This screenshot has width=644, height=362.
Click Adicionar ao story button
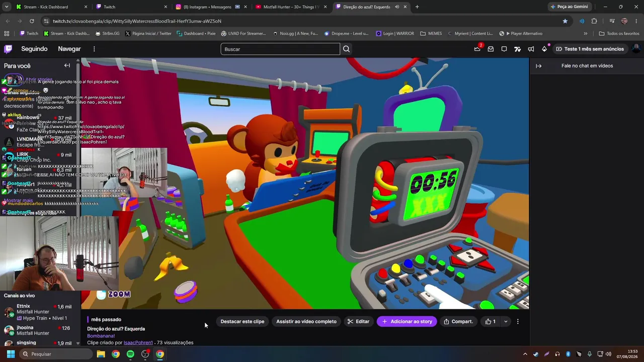click(407, 321)
